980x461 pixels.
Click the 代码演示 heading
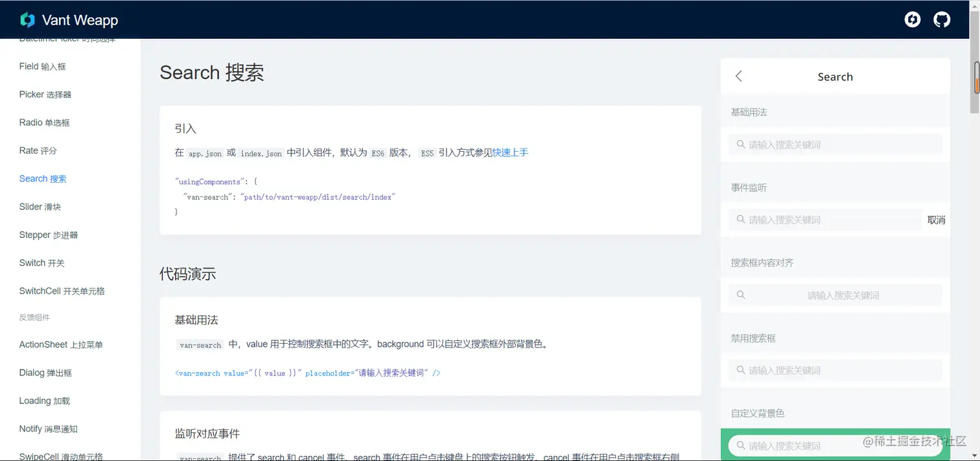(188, 274)
